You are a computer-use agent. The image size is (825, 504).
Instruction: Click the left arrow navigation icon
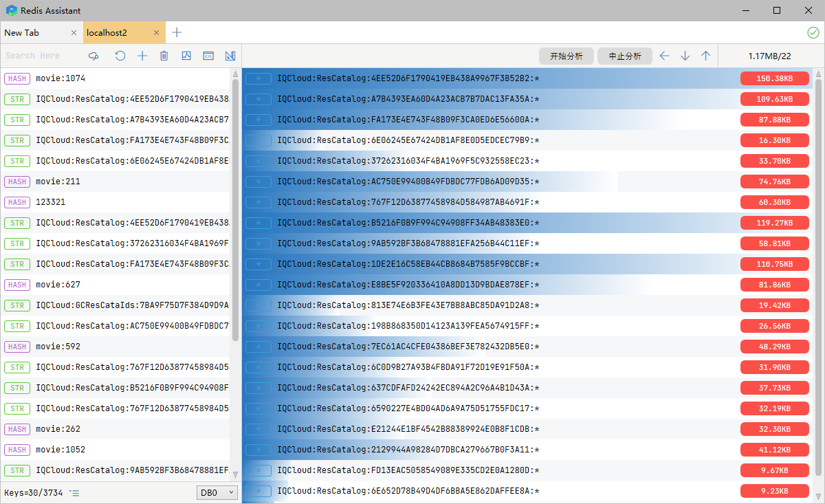664,56
